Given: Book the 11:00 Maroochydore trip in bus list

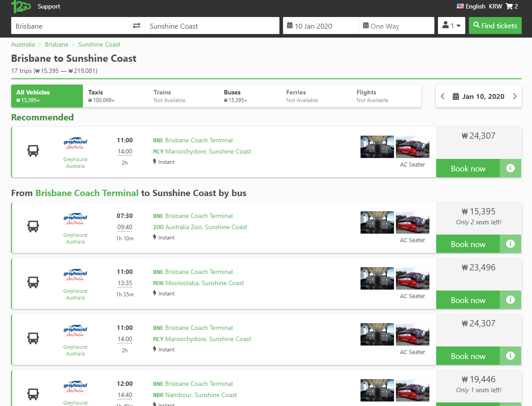Looking at the screenshot, I should click(x=468, y=356).
